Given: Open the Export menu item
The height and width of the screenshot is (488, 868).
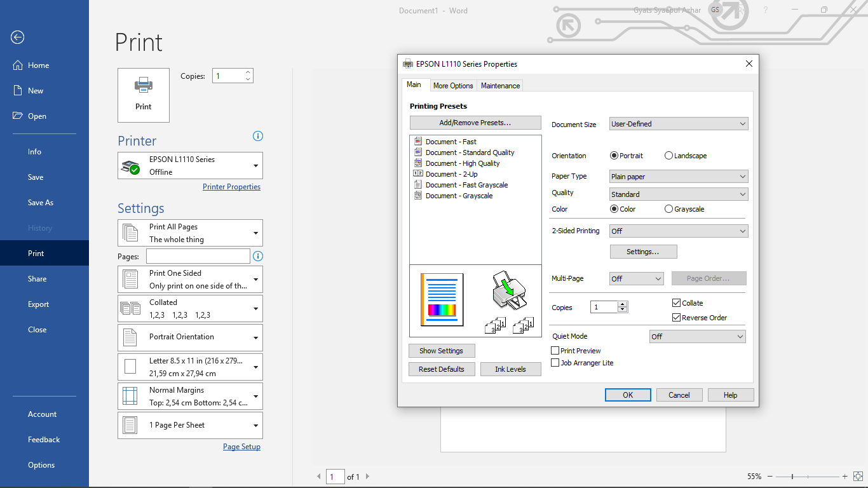Looking at the screenshot, I should pyautogui.click(x=44, y=304).
